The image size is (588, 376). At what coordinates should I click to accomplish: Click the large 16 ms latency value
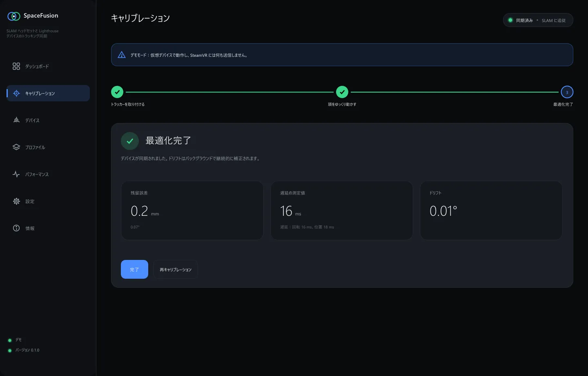click(x=291, y=211)
